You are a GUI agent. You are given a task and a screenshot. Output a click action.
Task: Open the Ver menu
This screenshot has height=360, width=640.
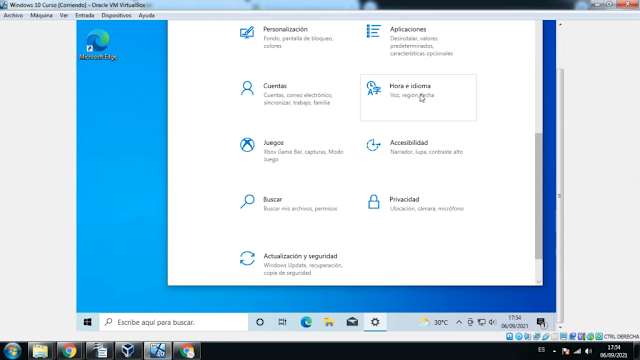point(64,16)
